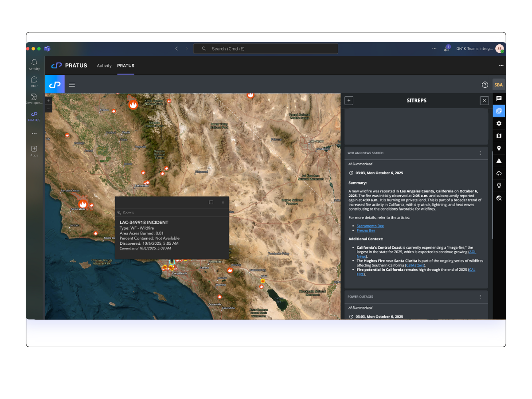Open settings gear in right toolbar
Screen dimensions: 532x399
coord(499,124)
